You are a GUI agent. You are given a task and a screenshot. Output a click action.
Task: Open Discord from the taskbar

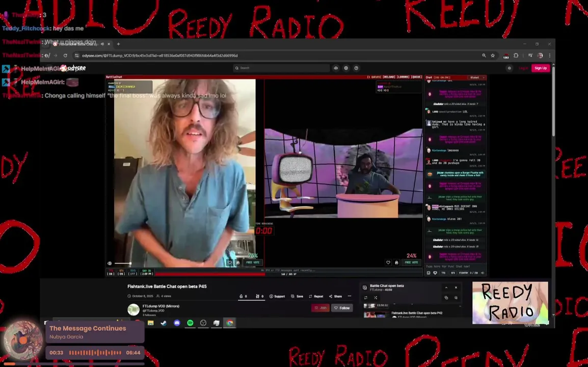tap(177, 323)
